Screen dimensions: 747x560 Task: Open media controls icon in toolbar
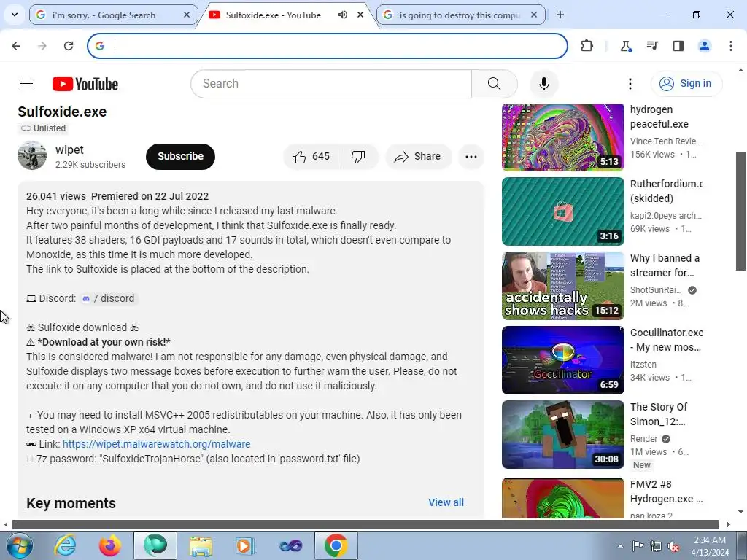click(651, 46)
